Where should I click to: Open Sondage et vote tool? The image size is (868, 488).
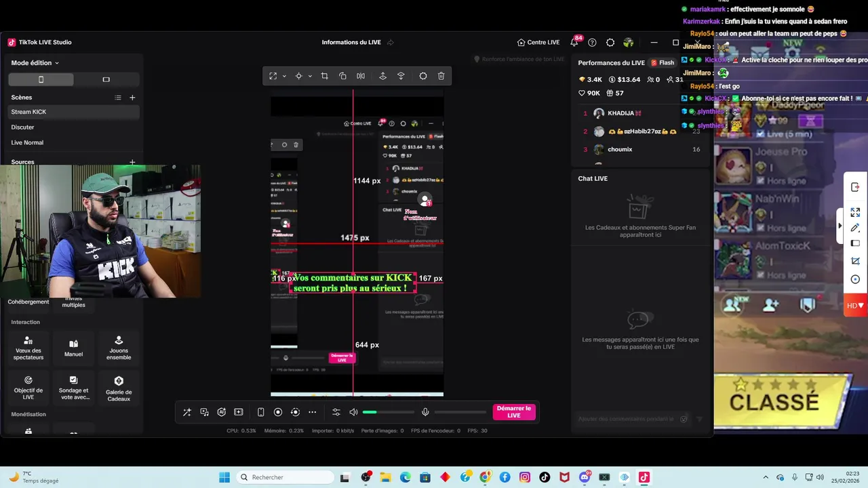[x=73, y=388]
